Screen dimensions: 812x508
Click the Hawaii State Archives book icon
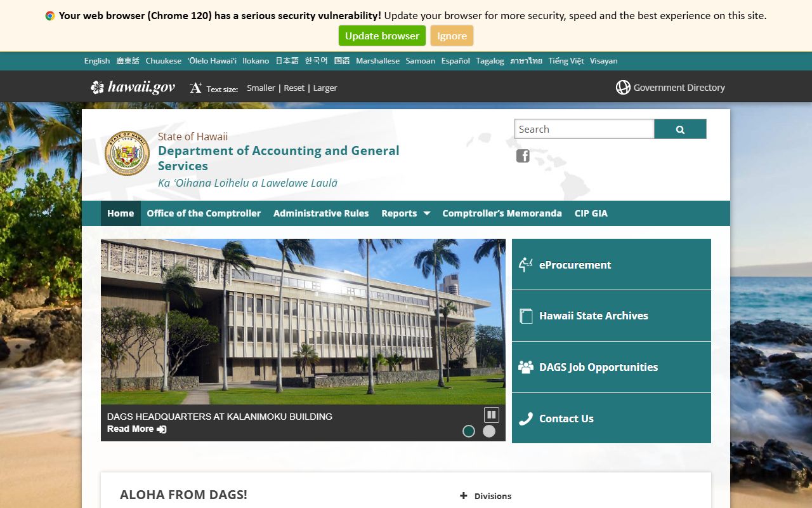click(x=525, y=316)
